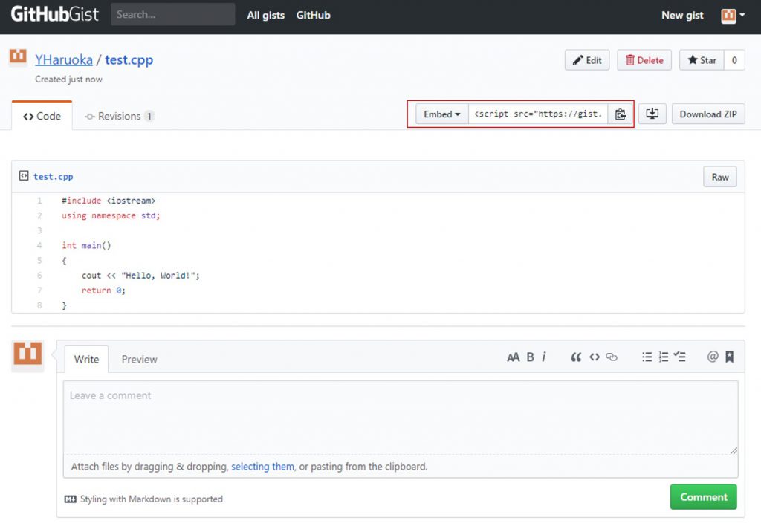Add a numbered list to comment
Viewport: 761px width, 532px height.
point(664,357)
